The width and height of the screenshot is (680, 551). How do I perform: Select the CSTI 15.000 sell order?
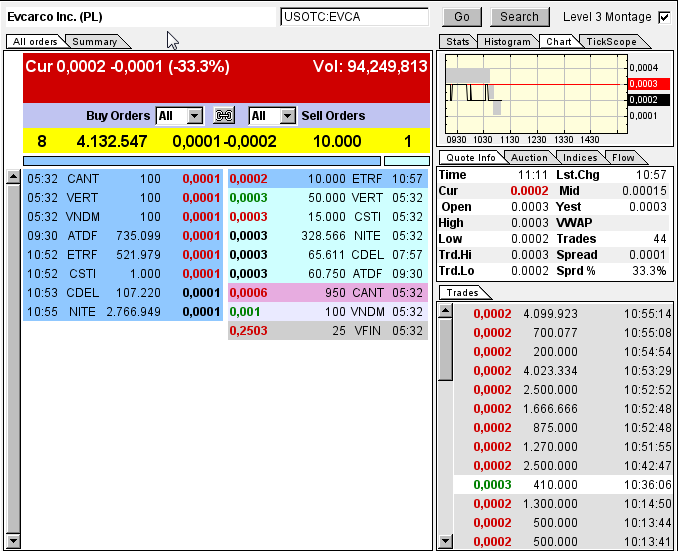point(328,217)
